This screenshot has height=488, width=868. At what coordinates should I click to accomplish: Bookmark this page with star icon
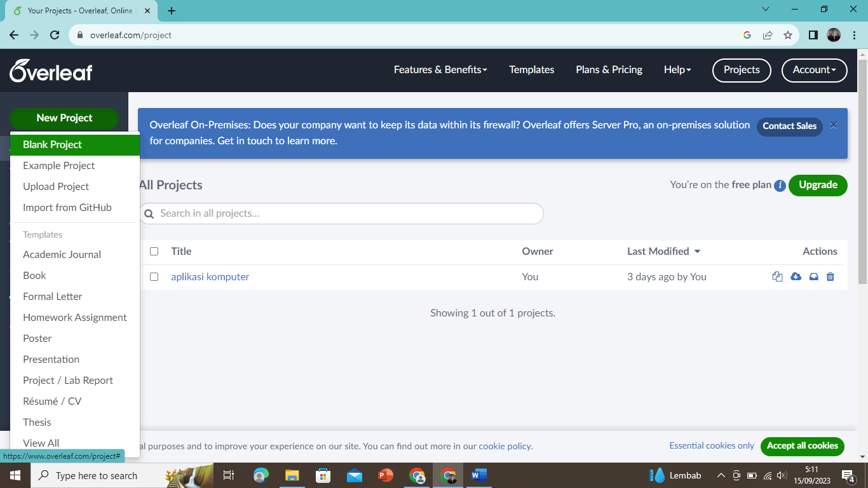[x=788, y=35]
